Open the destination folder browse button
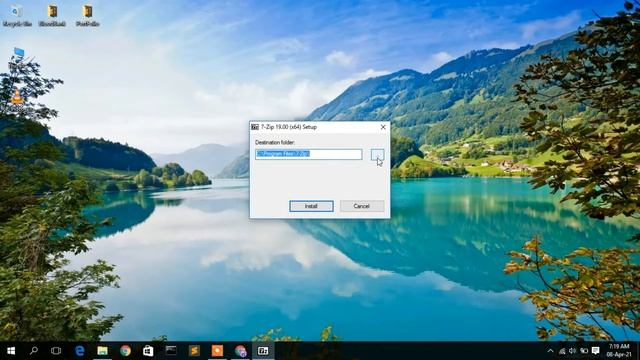This screenshot has width=640, height=360. point(377,154)
